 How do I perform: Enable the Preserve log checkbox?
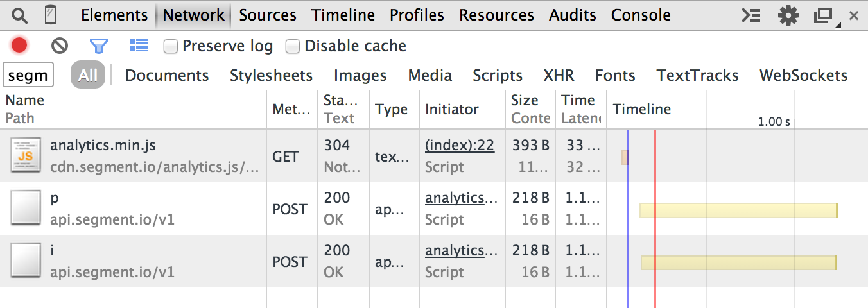(x=171, y=46)
